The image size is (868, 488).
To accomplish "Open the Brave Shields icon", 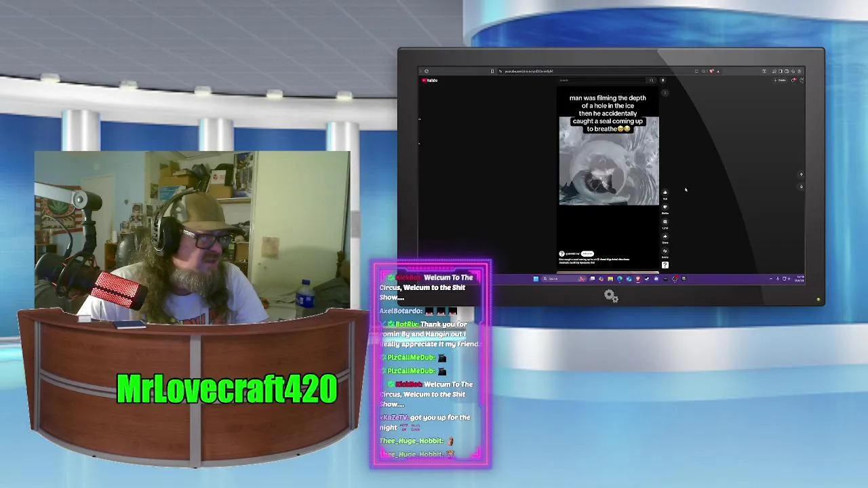I will [711, 71].
